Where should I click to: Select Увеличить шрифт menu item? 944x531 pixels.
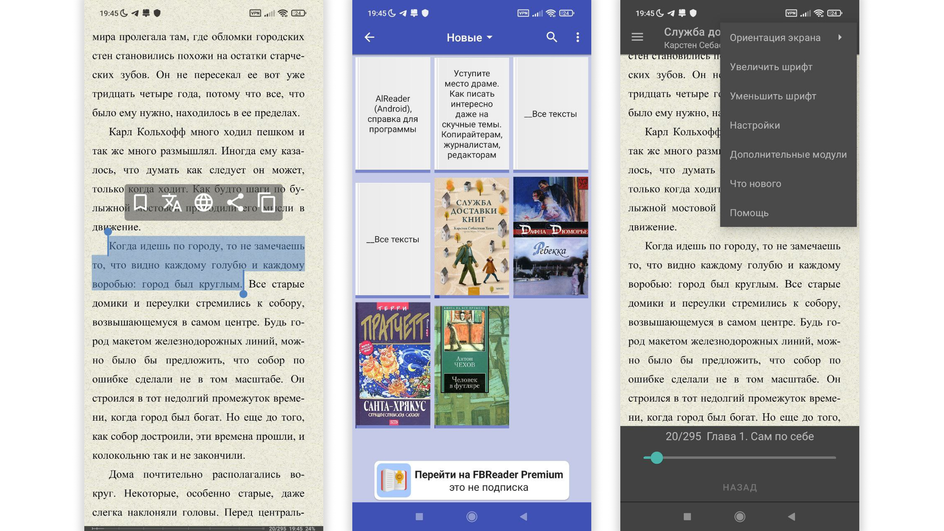788,67
